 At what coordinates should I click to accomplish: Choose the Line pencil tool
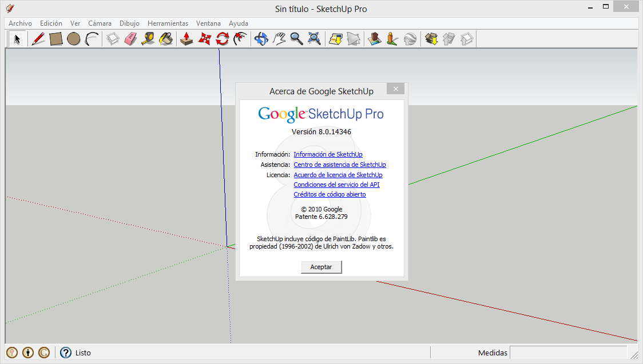pos(38,39)
